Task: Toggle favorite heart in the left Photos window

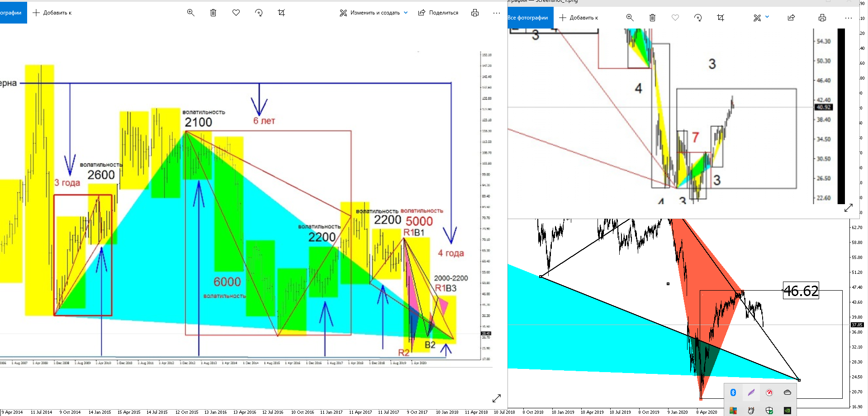Action: 236,13
